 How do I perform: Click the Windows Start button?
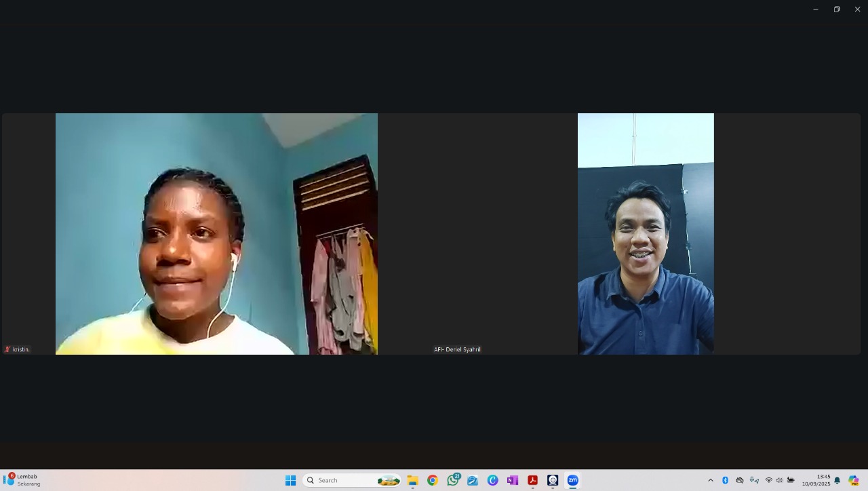[x=290, y=480]
